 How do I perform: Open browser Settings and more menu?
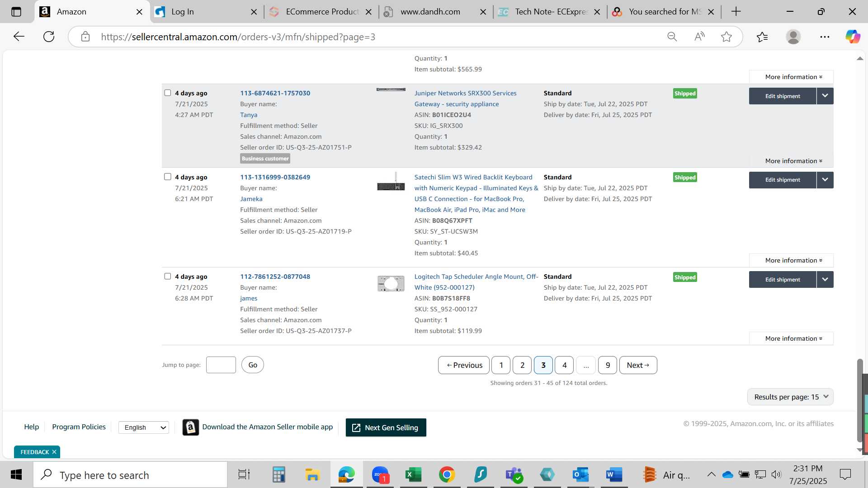[825, 37]
